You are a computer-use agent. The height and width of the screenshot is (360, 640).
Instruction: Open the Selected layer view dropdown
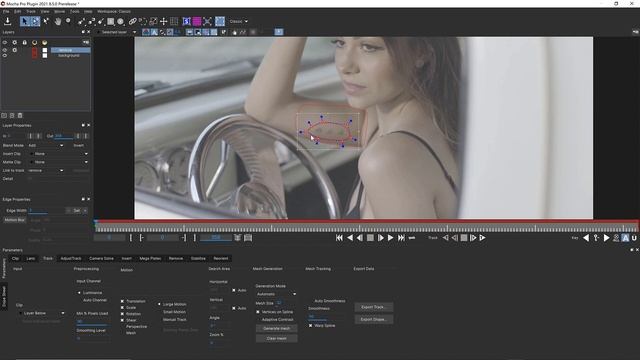pos(116,32)
